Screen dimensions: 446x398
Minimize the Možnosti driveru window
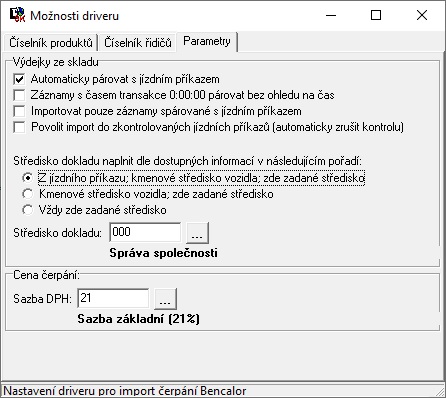pyautogui.click(x=331, y=15)
